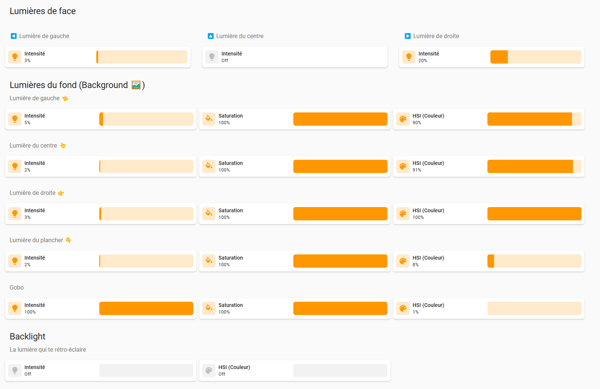This screenshot has height=389, width=600.
Task: Click 'Lumière de droite' label under Lumières de face
Action: (436, 36)
